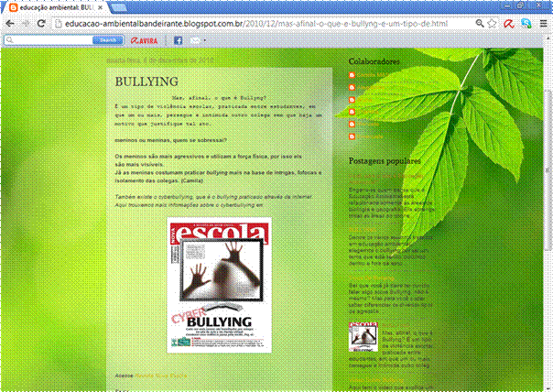Click the 'Postagens populares' sidebar heading

(385, 161)
